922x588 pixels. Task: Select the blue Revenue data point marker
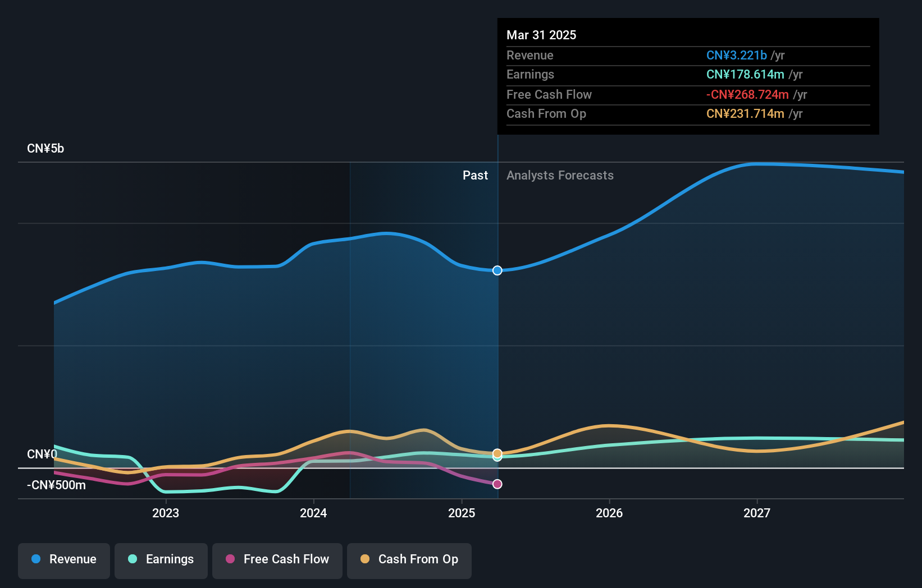point(497,270)
